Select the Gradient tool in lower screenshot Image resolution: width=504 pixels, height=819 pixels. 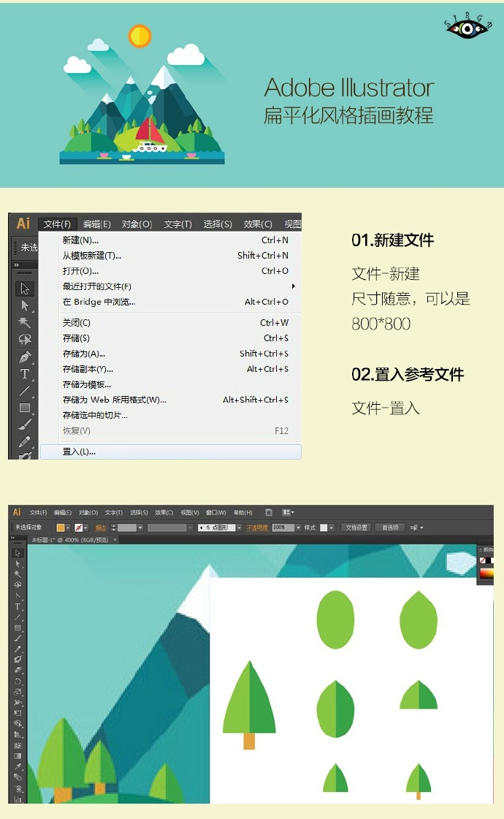tap(18, 755)
